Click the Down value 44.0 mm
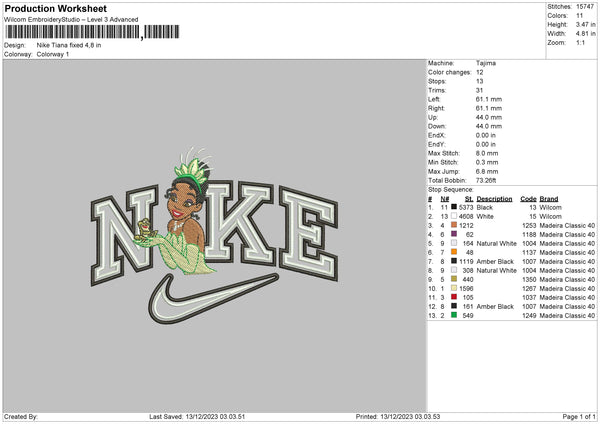This screenshot has height=424, width=600. [x=489, y=126]
